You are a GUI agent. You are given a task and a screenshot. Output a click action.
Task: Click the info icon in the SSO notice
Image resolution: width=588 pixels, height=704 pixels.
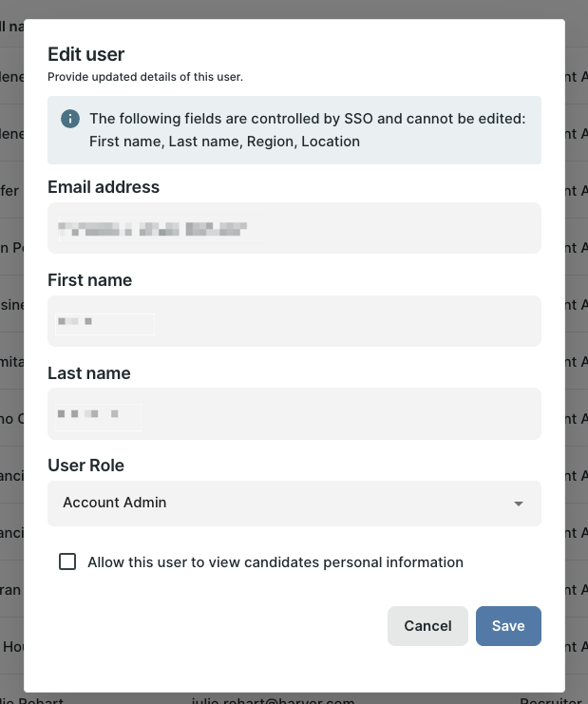(69, 119)
